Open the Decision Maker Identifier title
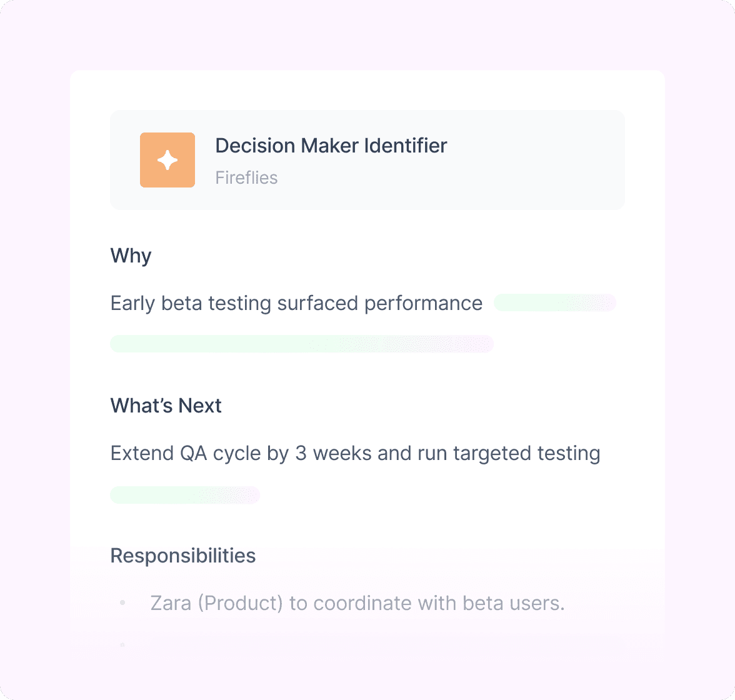Image resolution: width=735 pixels, height=700 pixels. (331, 146)
